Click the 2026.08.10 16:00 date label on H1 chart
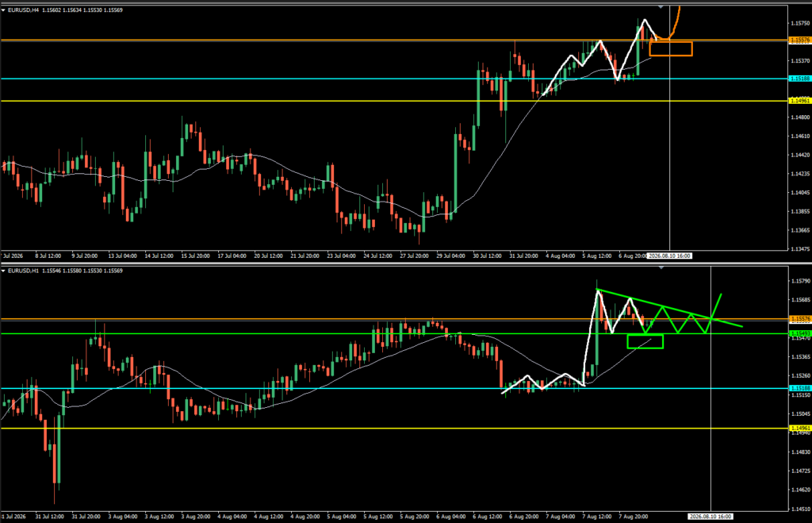812x523 pixels. pyautogui.click(x=710, y=517)
